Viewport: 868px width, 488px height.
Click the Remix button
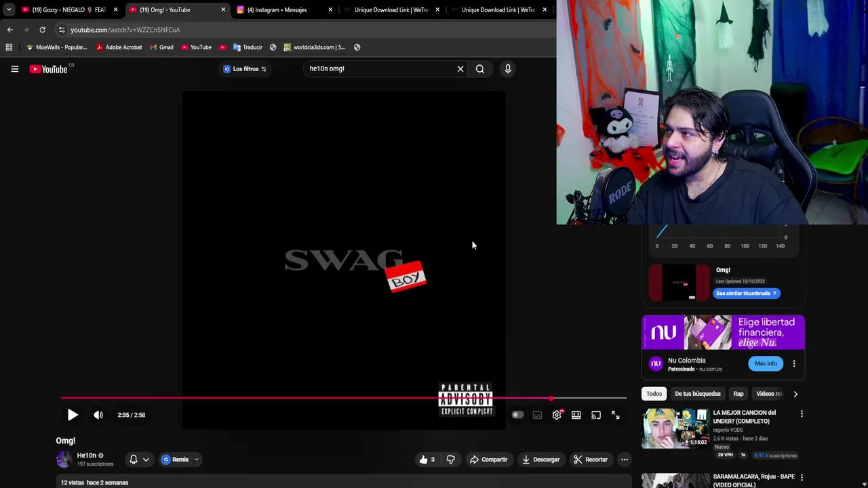coord(175,460)
